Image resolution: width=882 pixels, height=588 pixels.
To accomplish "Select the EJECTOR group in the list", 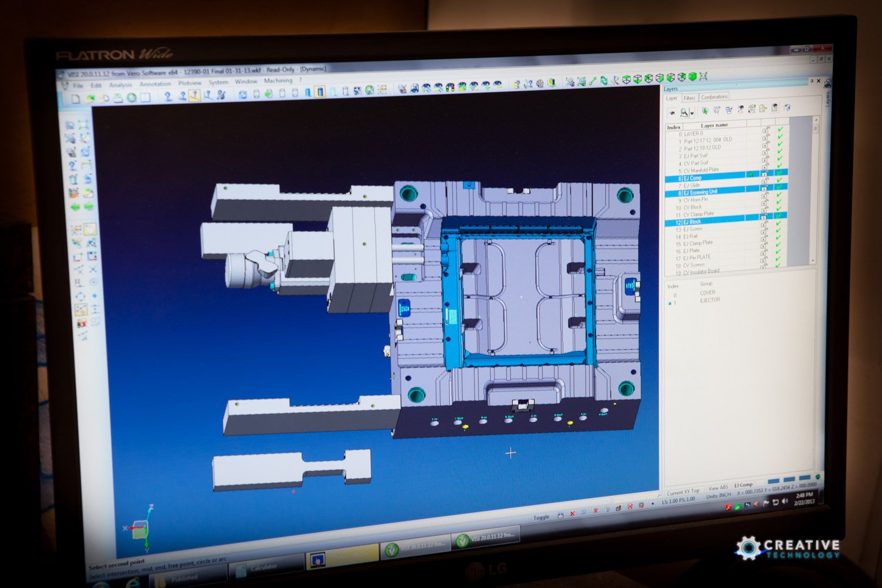I will 709,300.
